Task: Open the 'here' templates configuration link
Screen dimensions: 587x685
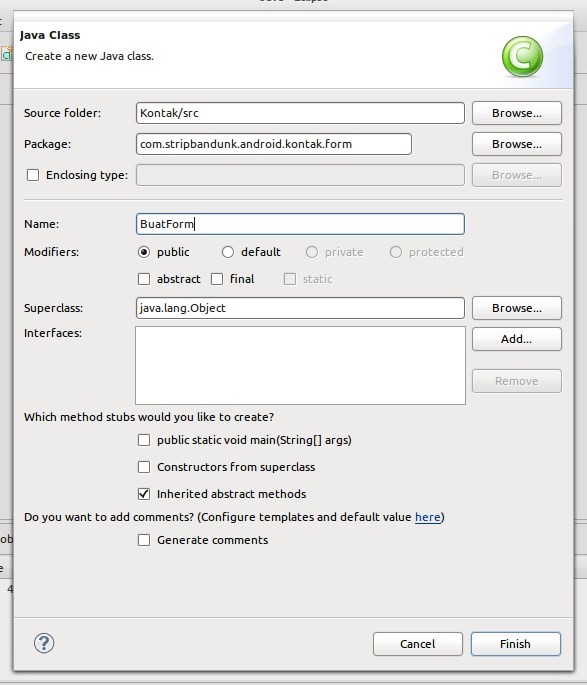Action: [428, 517]
